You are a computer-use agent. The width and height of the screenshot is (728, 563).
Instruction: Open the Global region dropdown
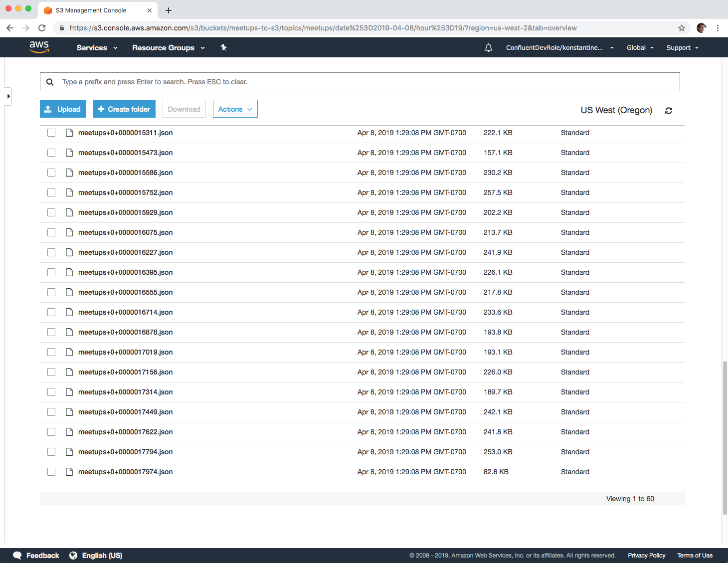click(640, 48)
